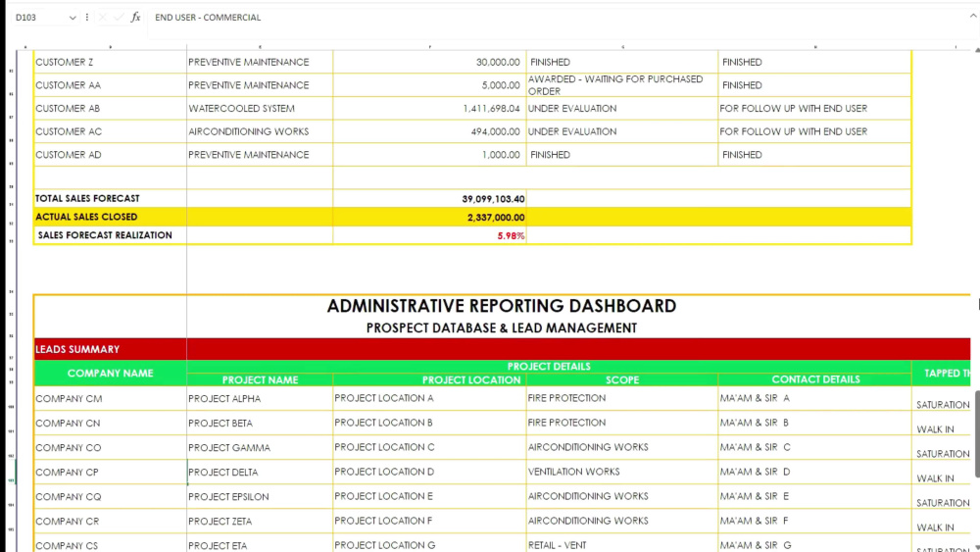Select AWARDED - WAITING FOR PURCHASED ORDER cell
980x552 pixels.
point(622,85)
